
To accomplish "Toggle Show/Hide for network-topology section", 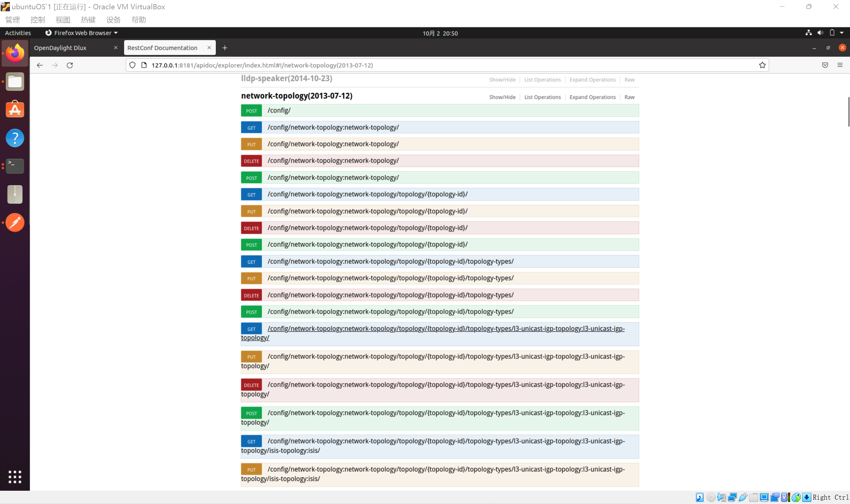I will pyautogui.click(x=502, y=97).
